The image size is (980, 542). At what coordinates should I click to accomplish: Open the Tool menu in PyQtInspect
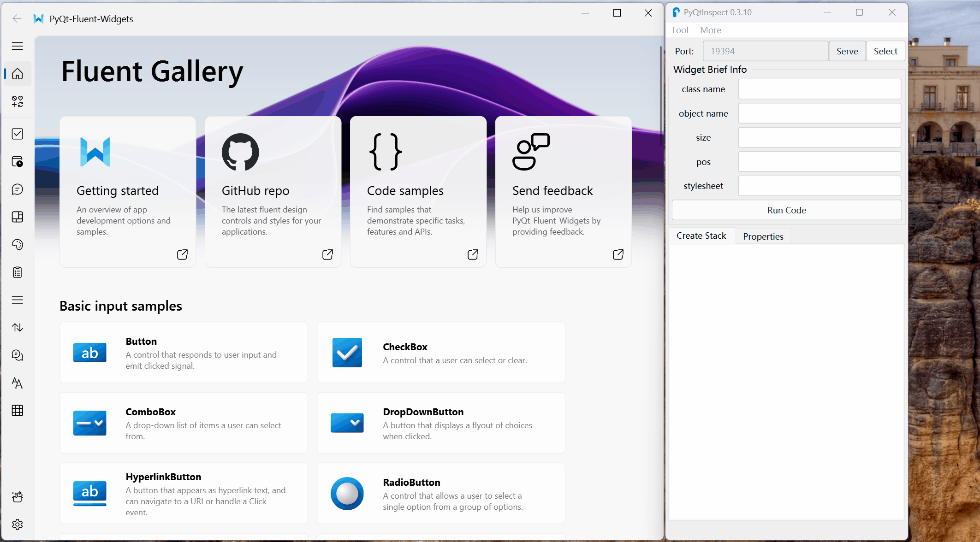click(x=680, y=30)
